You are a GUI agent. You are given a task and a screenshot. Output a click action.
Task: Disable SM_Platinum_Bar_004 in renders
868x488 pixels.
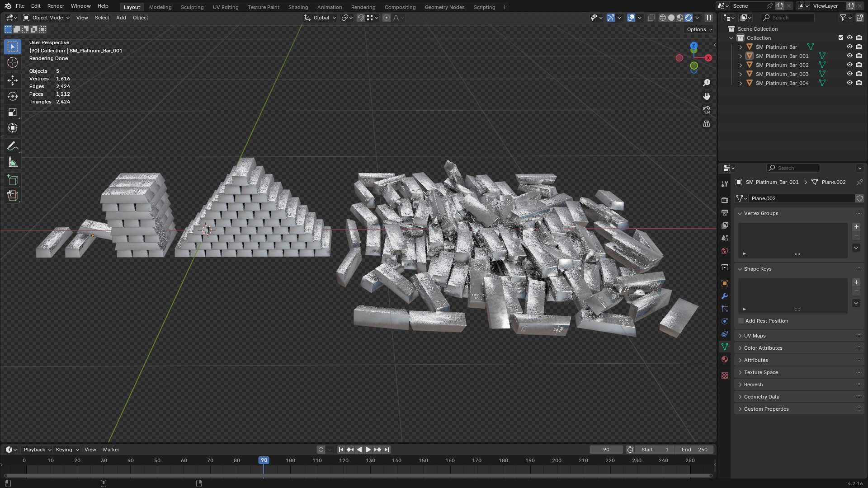[x=859, y=83]
